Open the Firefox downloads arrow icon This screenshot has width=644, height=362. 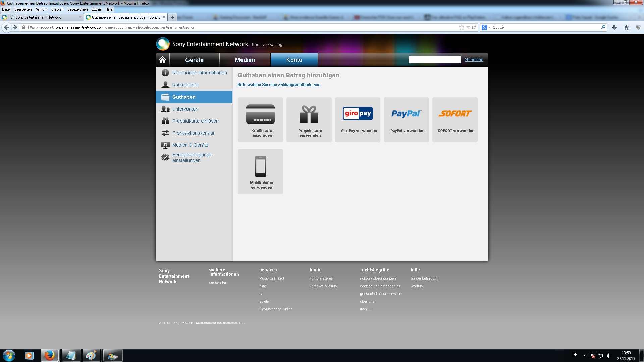614,27
